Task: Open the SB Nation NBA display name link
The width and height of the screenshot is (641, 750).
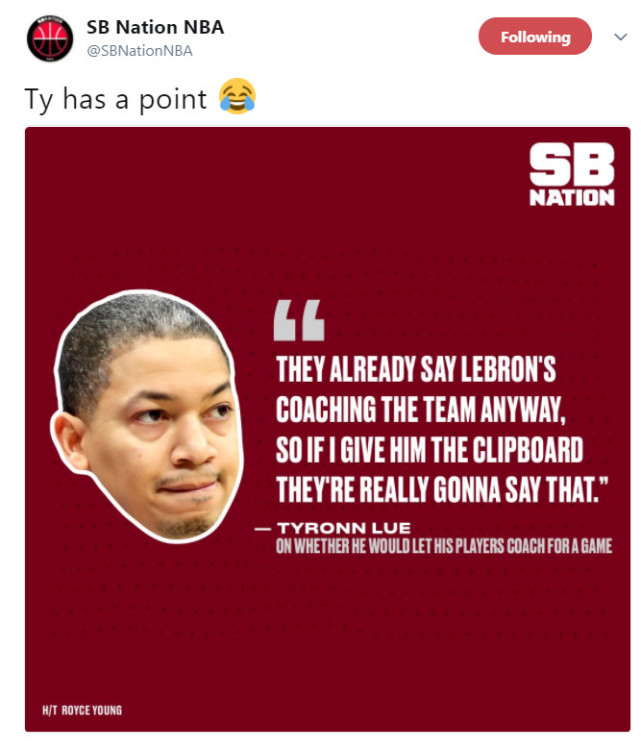Action: tap(155, 27)
